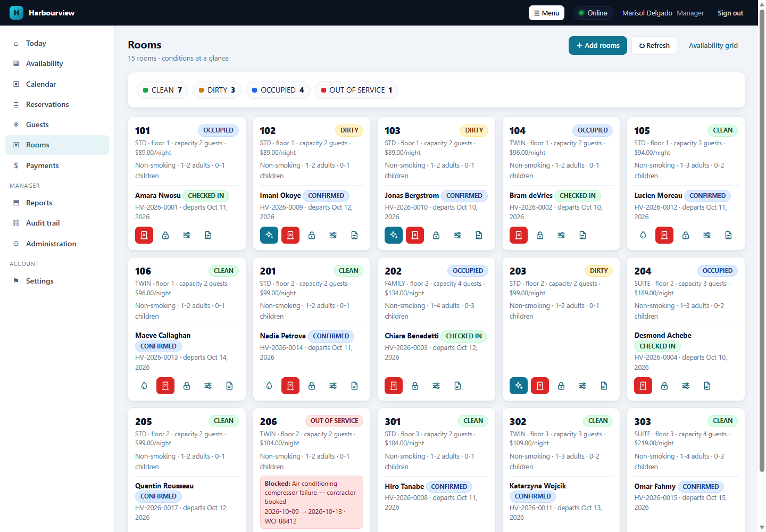The width and height of the screenshot is (766, 532).
Task: Click the Online status indicator
Action: click(x=593, y=13)
